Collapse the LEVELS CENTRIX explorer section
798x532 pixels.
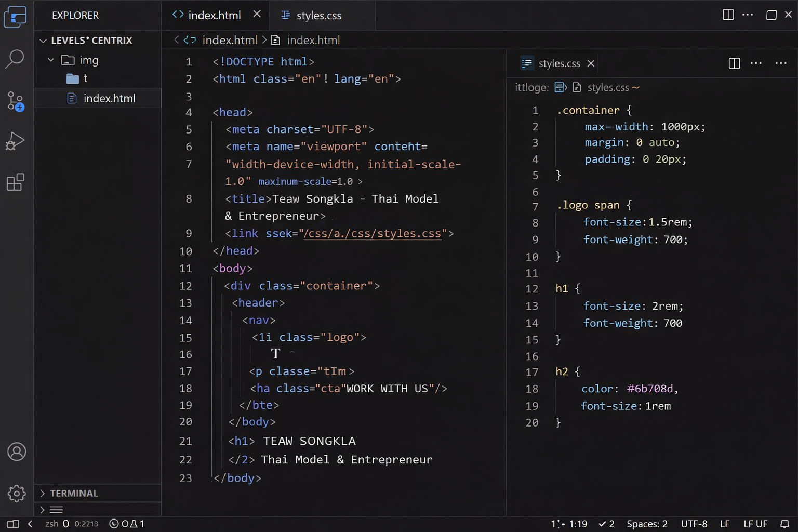43,41
